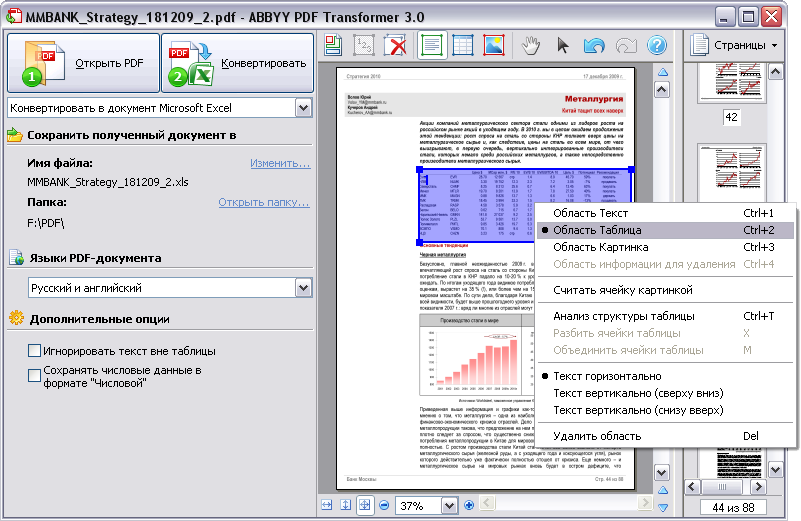Screen dimensions: 801x521
Task: Click the Языки PDF-документа section icon
Action: [x=16, y=257]
